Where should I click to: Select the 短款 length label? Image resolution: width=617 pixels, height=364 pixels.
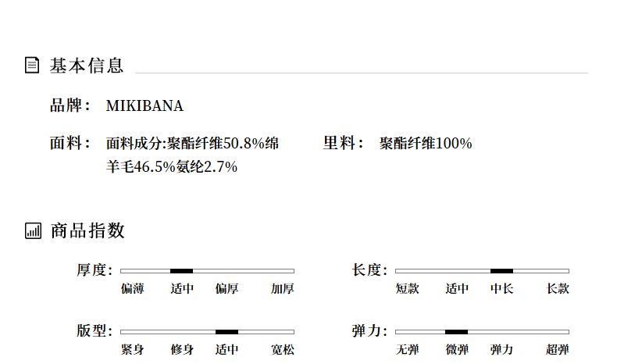tap(408, 289)
